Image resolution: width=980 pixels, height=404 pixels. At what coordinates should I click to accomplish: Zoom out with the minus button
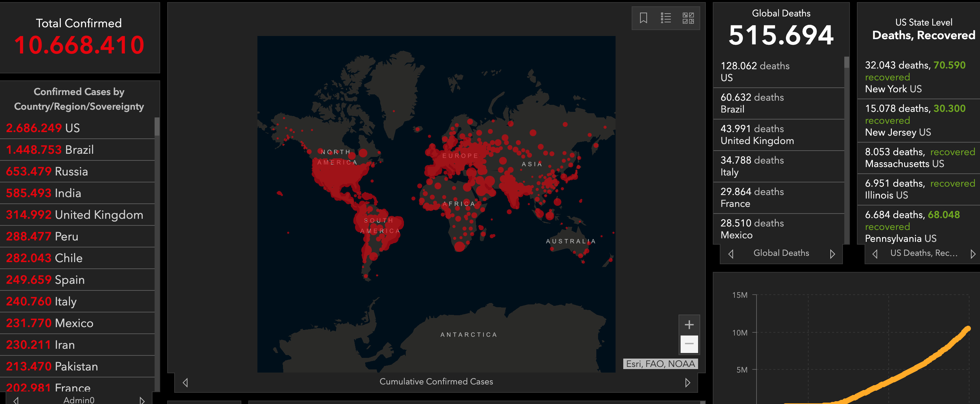tap(689, 344)
